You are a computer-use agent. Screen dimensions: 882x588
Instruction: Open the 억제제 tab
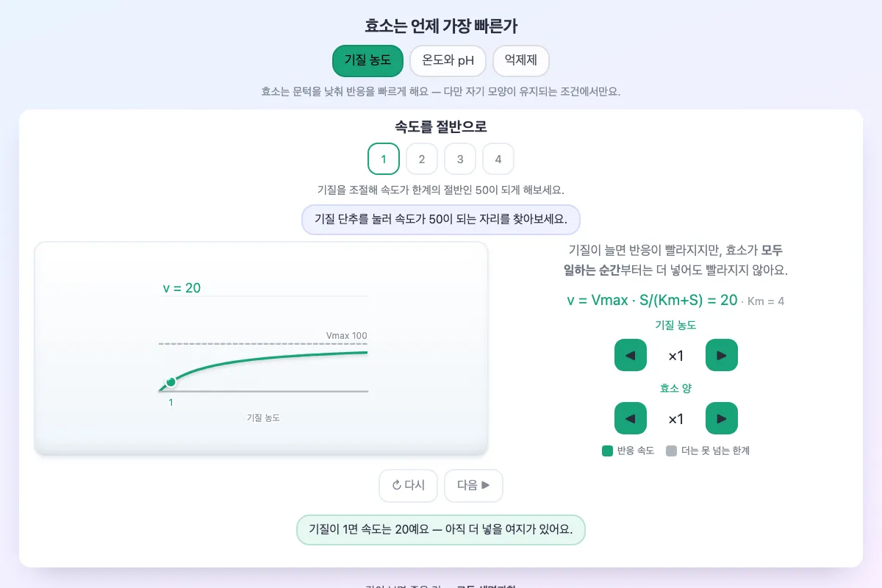(520, 61)
